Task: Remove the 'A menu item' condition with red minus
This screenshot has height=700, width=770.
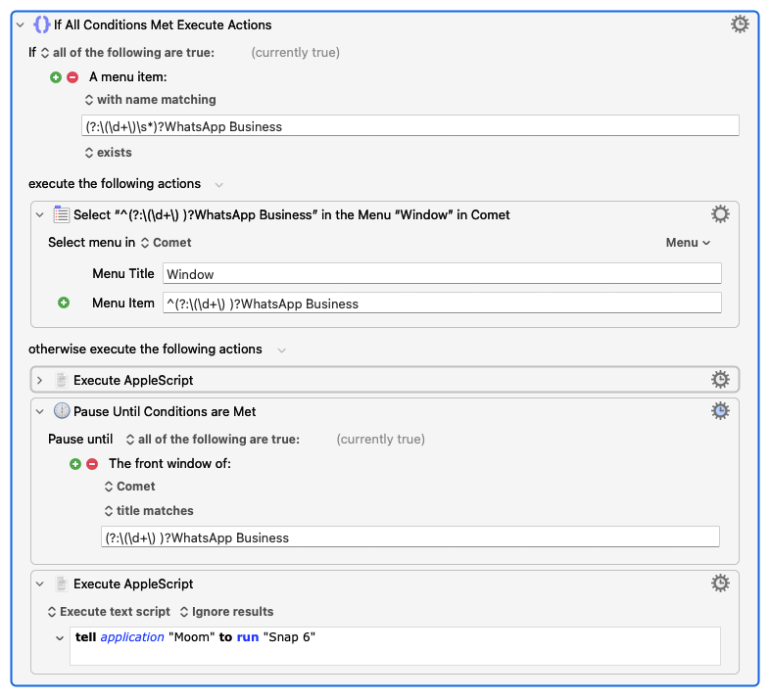Action: [x=72, y=76]
